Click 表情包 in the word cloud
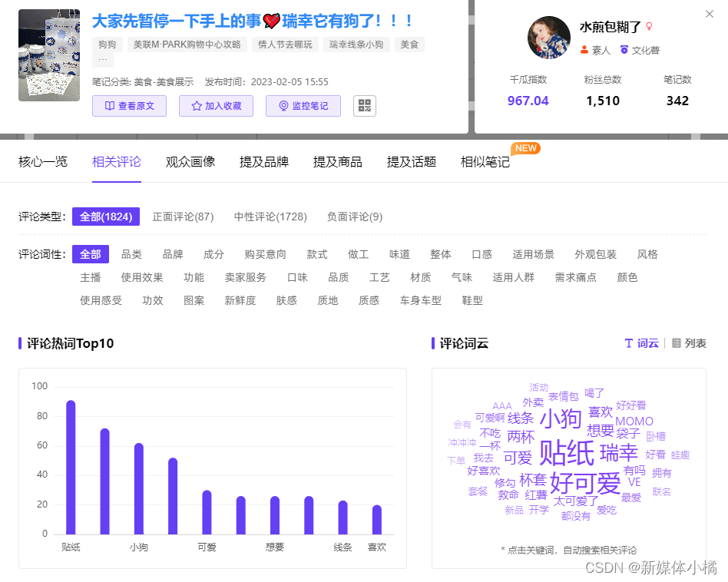728x582 pixels. (x=563, y=396)
